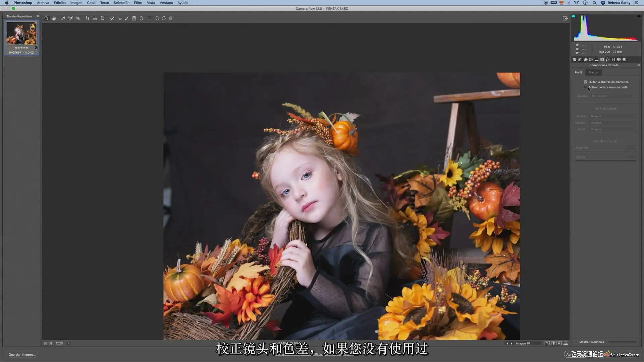
Task: Open the zoom level dropdown
Action: 68,344
